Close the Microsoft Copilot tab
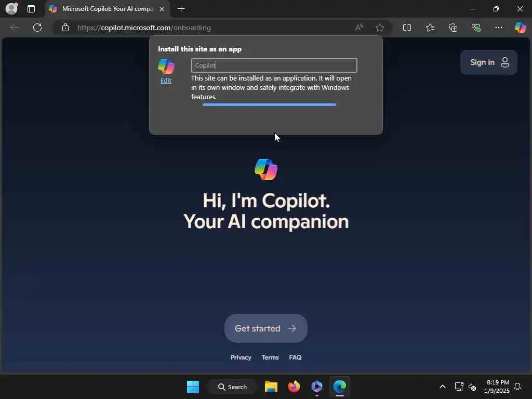This screenshot has height=399, width=532. coord(162,9)
